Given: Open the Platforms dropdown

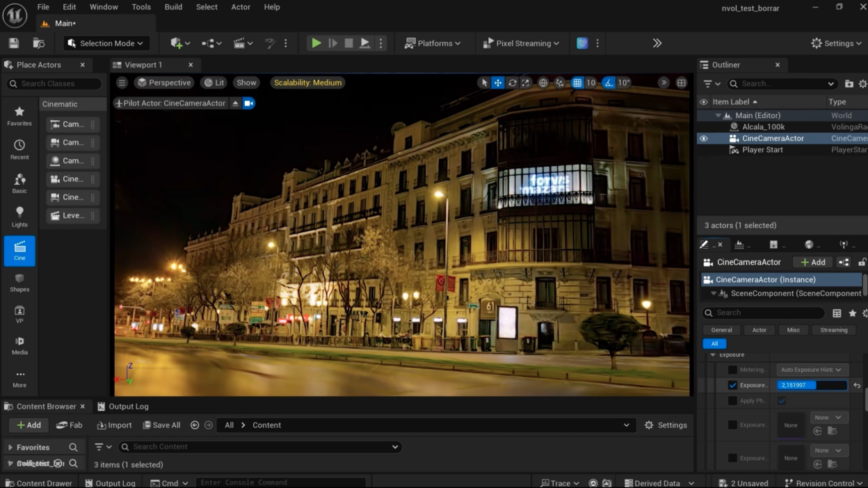Looking at the screenshot, I should point(433,43).
